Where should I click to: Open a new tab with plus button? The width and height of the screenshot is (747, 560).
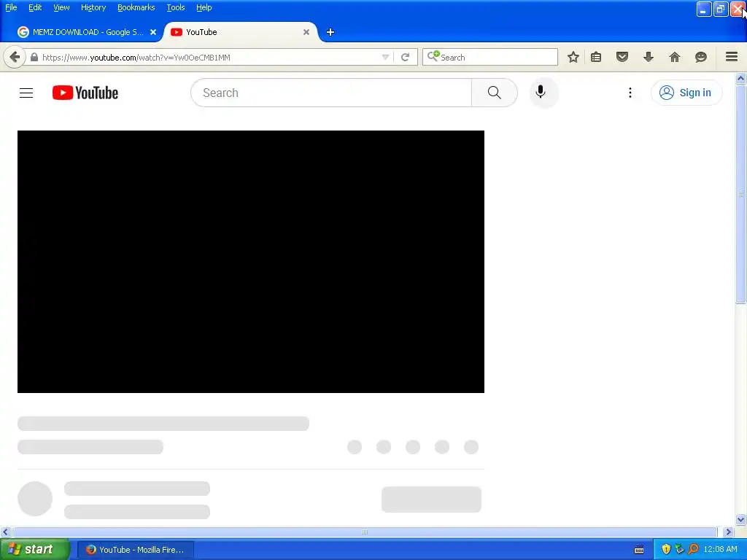(x=330, y=32)
